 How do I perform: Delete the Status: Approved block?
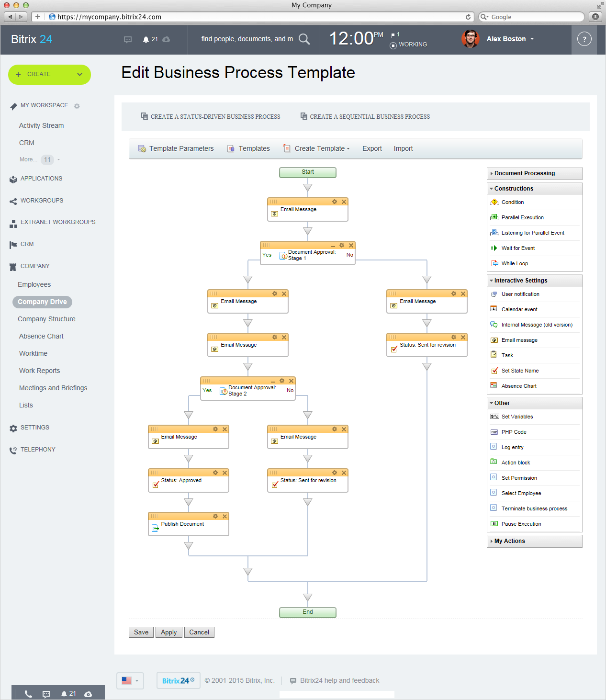tap(224, 473)
